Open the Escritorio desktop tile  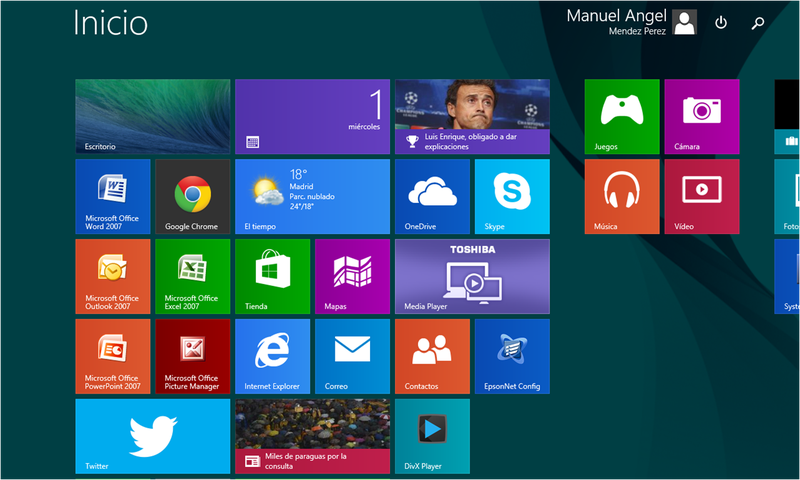153,116
